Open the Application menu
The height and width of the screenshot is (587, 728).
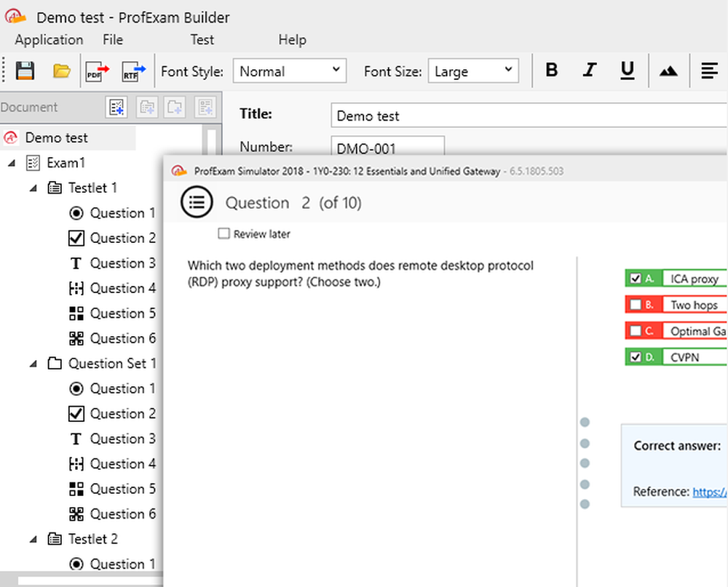pyautogui.click(x=49, y=40)
